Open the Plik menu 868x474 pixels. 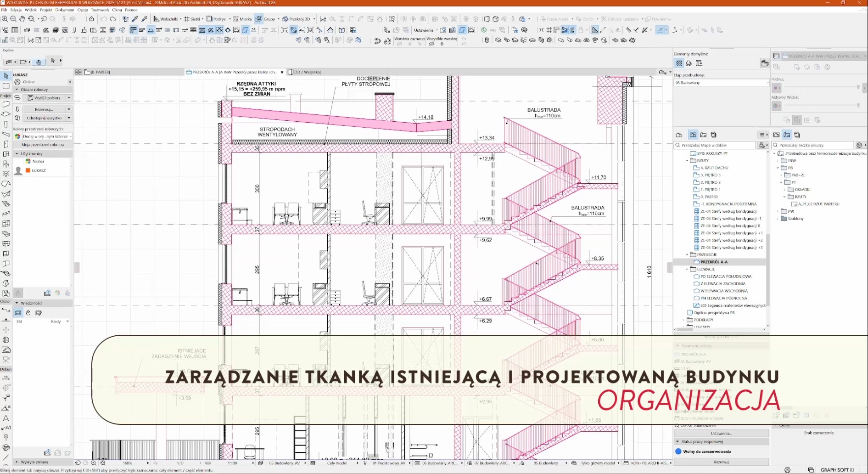pyautogui.click(x=4, y=10)
